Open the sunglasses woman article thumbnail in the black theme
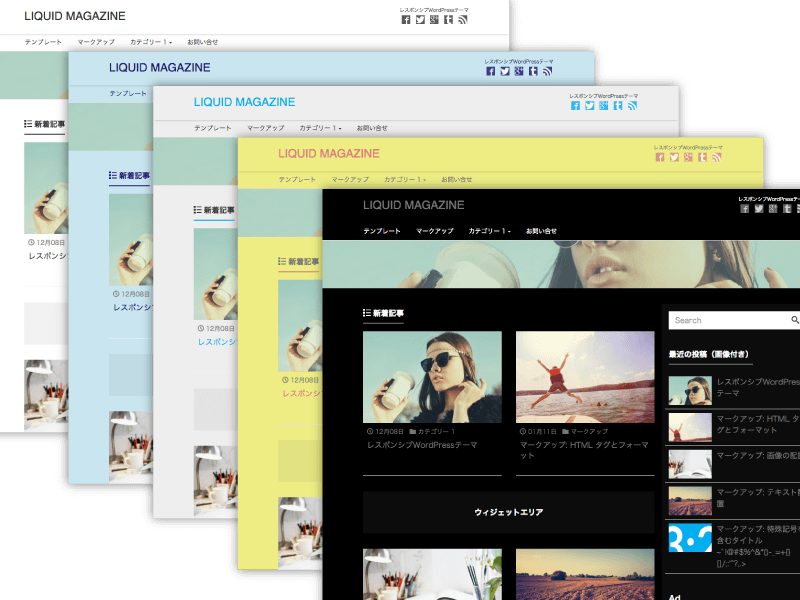The width and height of the screenshot is (800, 600). point(432,377)
